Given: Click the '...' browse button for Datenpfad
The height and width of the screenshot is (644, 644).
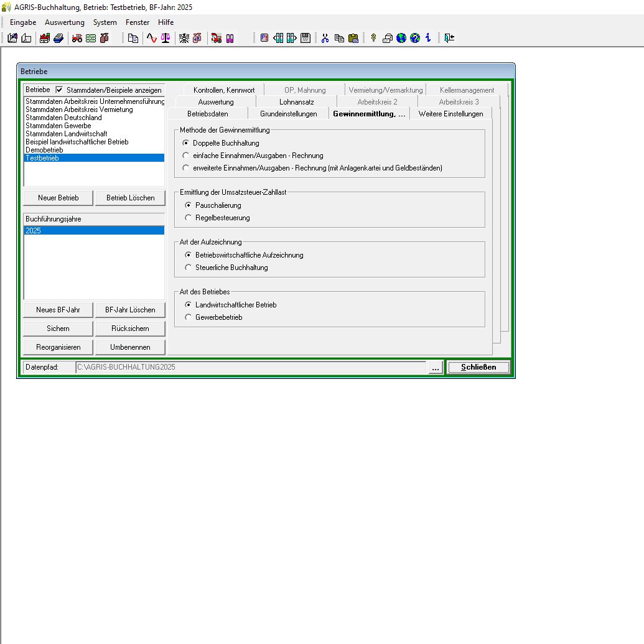Looking at the screenshot, I should click(x=436, y=368).
